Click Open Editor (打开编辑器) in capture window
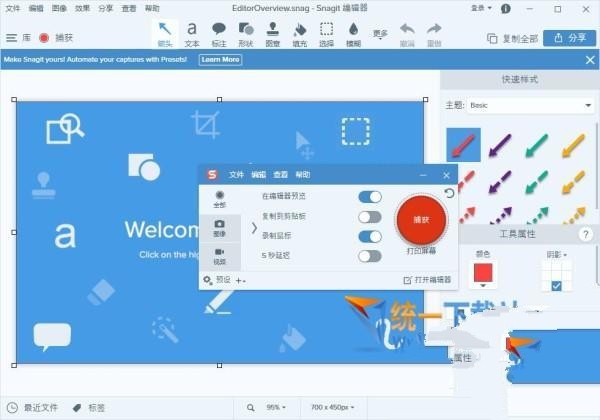The height and width of the screenshot is (420, 600). pos(427,280)
